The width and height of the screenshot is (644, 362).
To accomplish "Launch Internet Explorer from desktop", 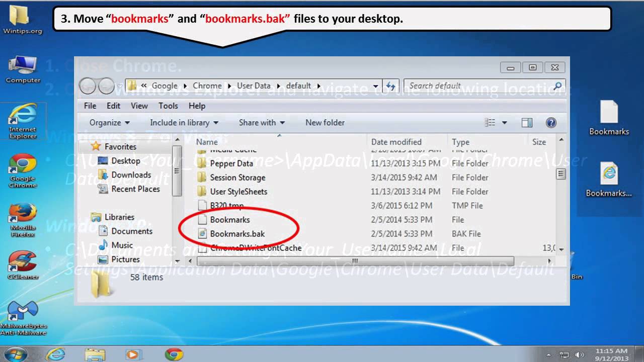I will tap(23, 121).
